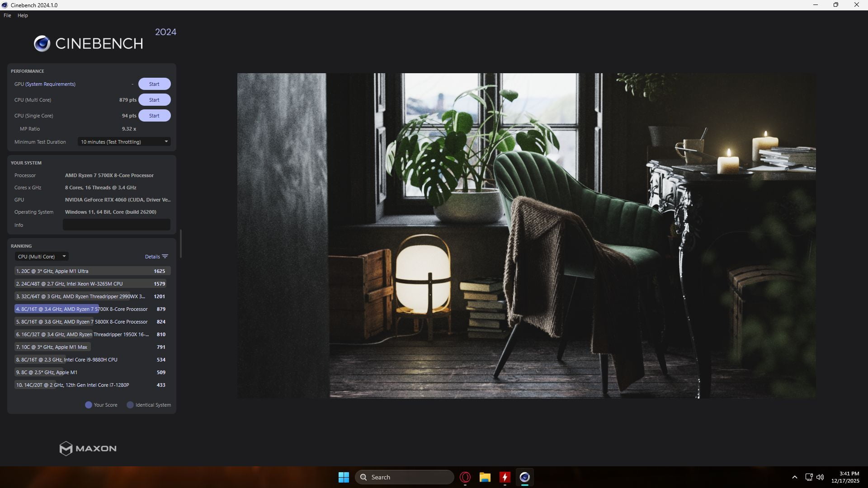
Task: Open the Windows Start menu
Action: pyautogui.click(x=344, y=477)
